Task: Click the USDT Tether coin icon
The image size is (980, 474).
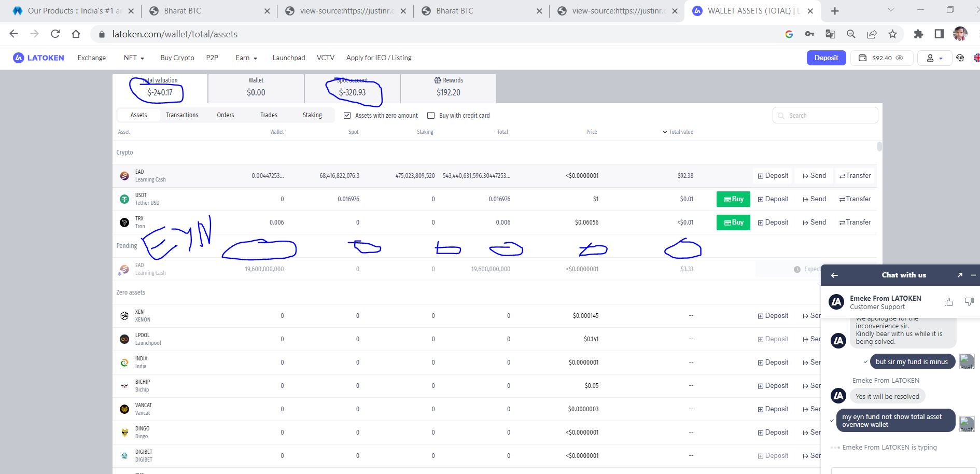Action: pos(124,199)
